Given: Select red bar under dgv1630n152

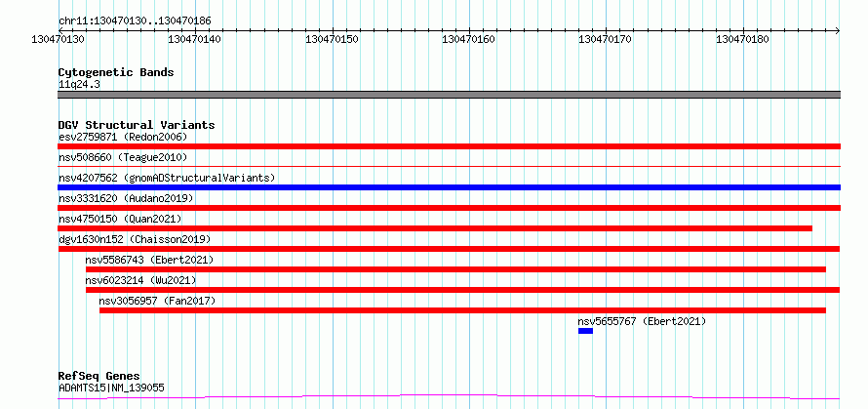Looking at the screenshot, I should (449, 249).
